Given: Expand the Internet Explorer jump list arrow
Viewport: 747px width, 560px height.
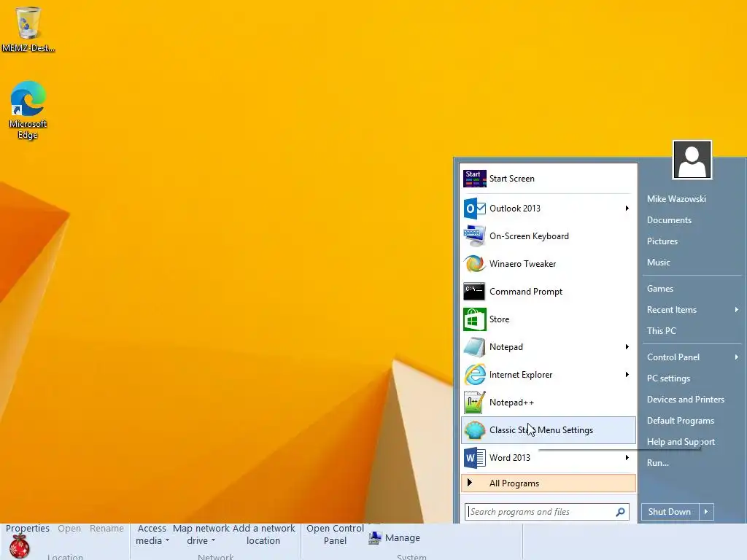Looking at the screenshot, I should tap(627, 375).
